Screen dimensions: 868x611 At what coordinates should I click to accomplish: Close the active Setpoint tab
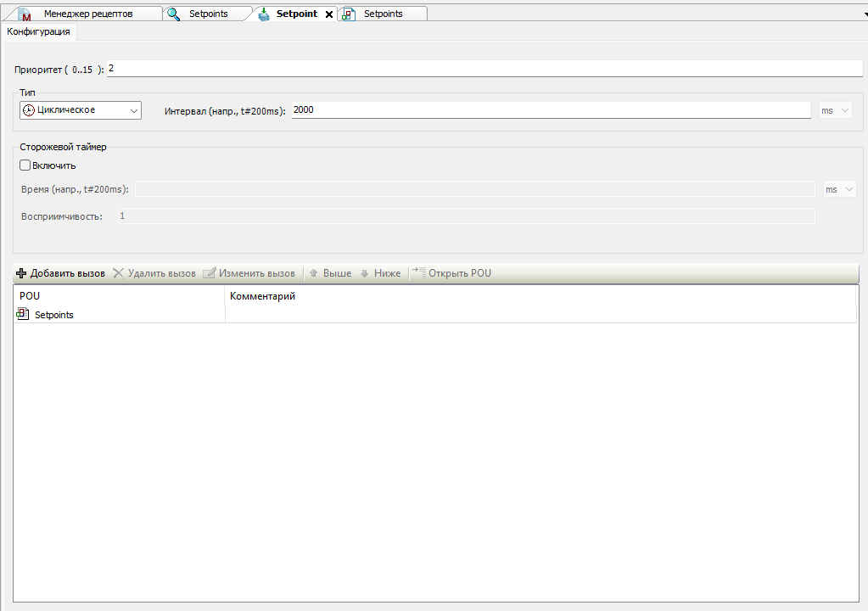329,14
